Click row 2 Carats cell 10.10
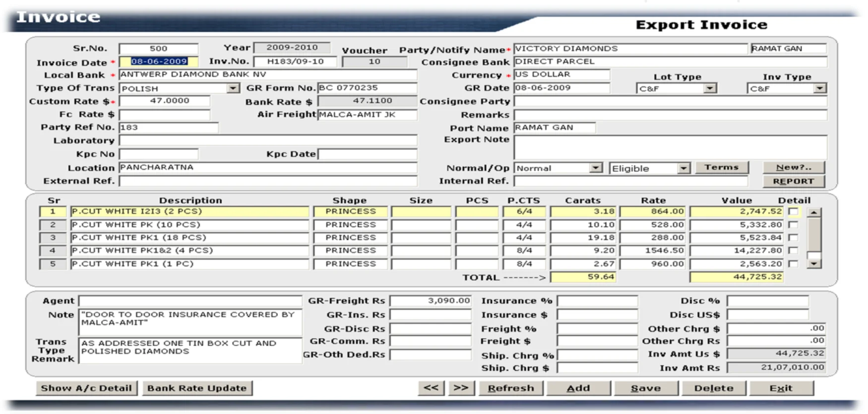 point(583,225)
